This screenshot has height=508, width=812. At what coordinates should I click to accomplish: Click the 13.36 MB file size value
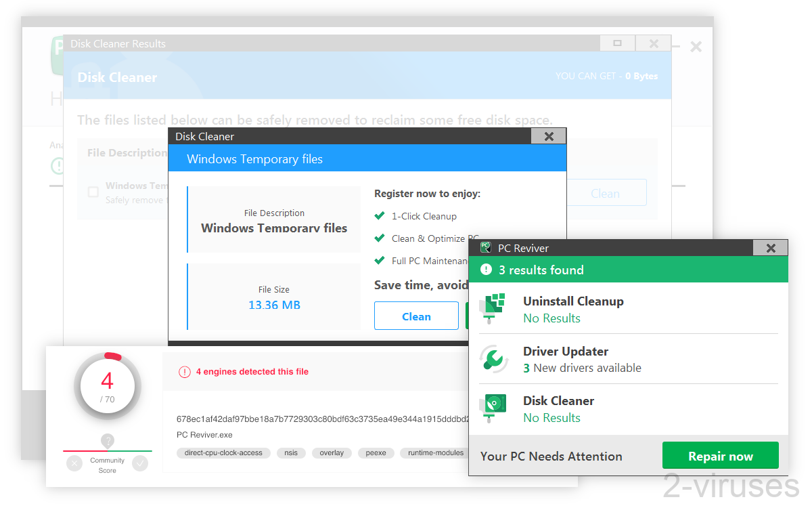click(x=274, y=305)
